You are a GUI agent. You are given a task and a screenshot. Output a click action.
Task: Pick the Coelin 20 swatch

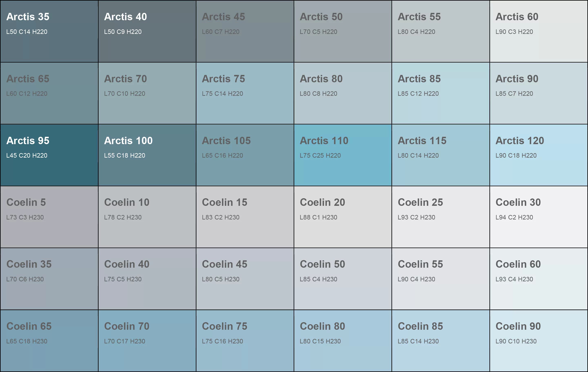(x=343, y=217)
